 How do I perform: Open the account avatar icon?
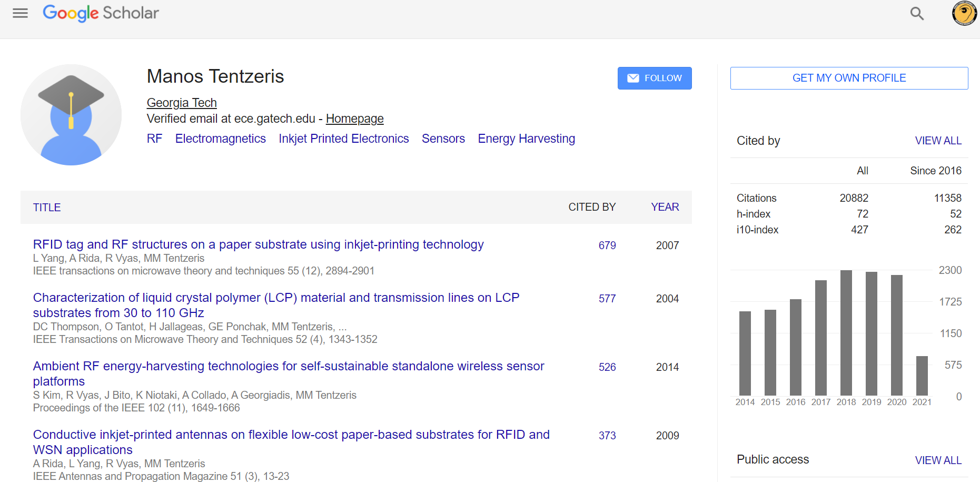coord(964,13)
